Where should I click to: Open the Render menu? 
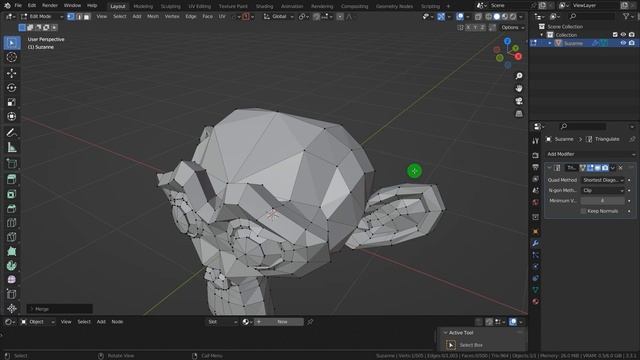point(50,6)
